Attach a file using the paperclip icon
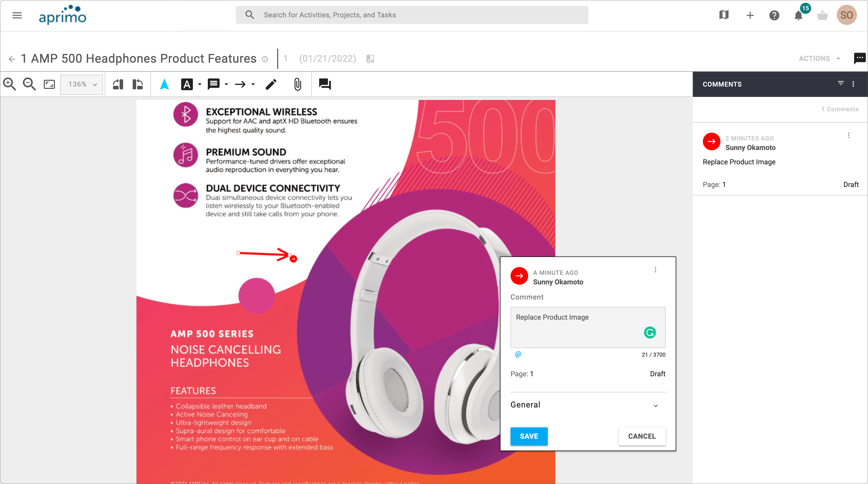 click(297, 84)
